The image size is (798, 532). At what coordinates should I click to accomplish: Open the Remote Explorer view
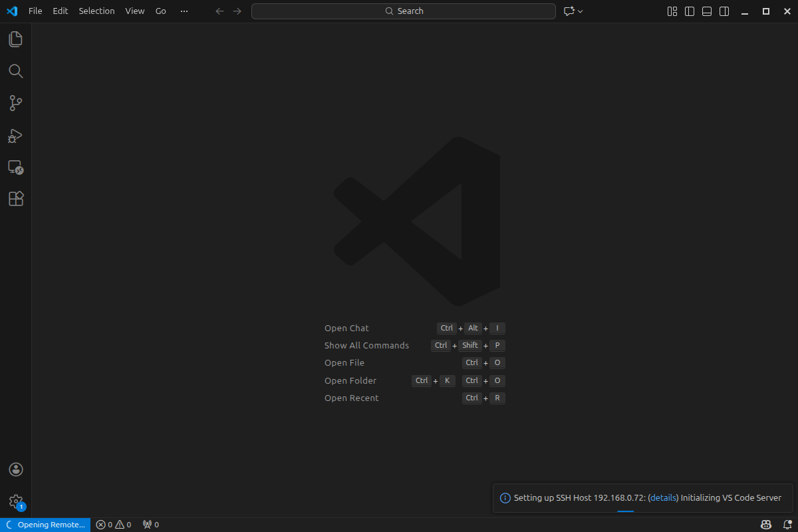[x=16, y=167]
